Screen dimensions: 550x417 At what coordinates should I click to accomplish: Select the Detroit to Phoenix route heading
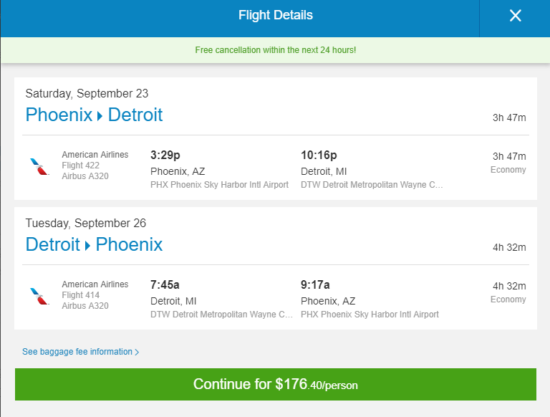point(94,244)
